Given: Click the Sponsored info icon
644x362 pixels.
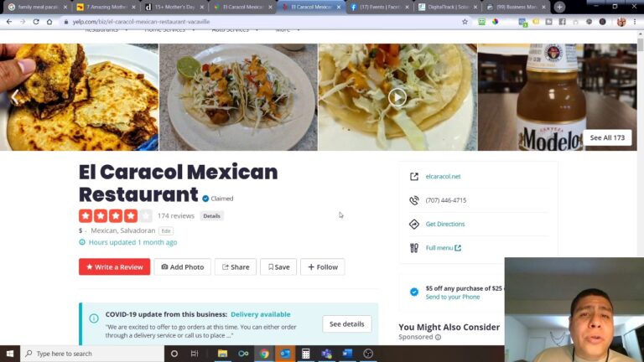Looking at the screenshot, I should tap(438, 337).
